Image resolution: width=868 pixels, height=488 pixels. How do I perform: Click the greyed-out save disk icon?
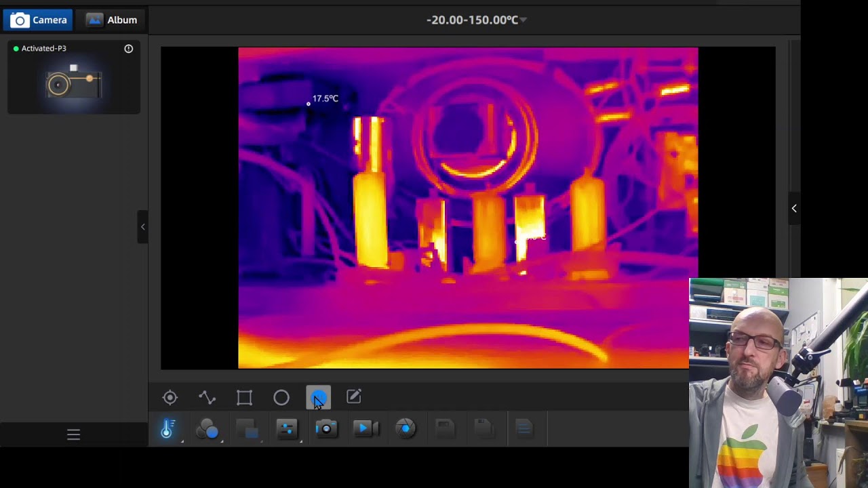pyautogui.click(x=444, y=428)
